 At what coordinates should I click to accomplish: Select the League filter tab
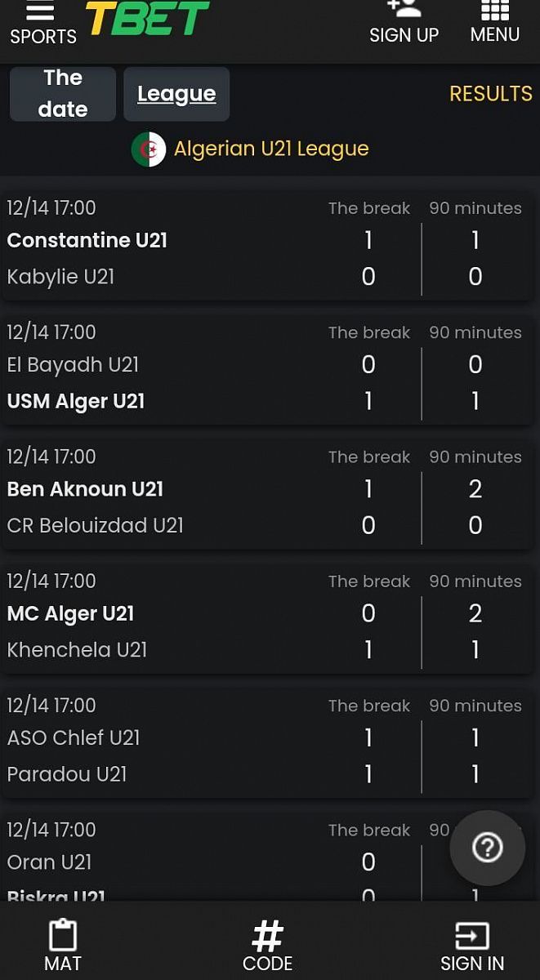click(176, 94)
